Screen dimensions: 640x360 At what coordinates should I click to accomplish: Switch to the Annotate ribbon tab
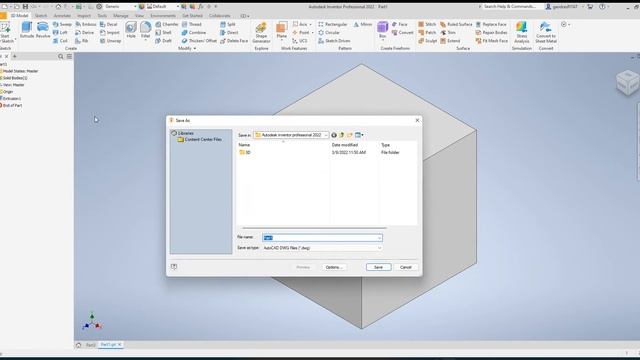click(x=62, y=16)
